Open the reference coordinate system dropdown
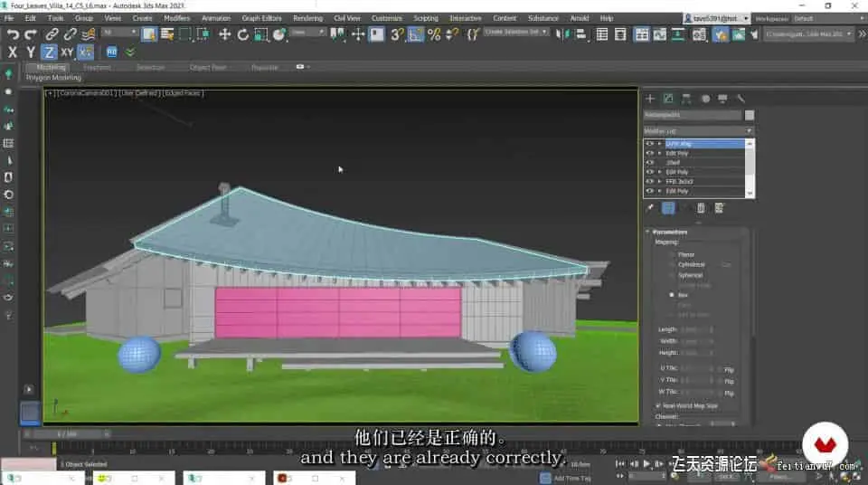The image size is (868, 485). click(x=307, y=33)
